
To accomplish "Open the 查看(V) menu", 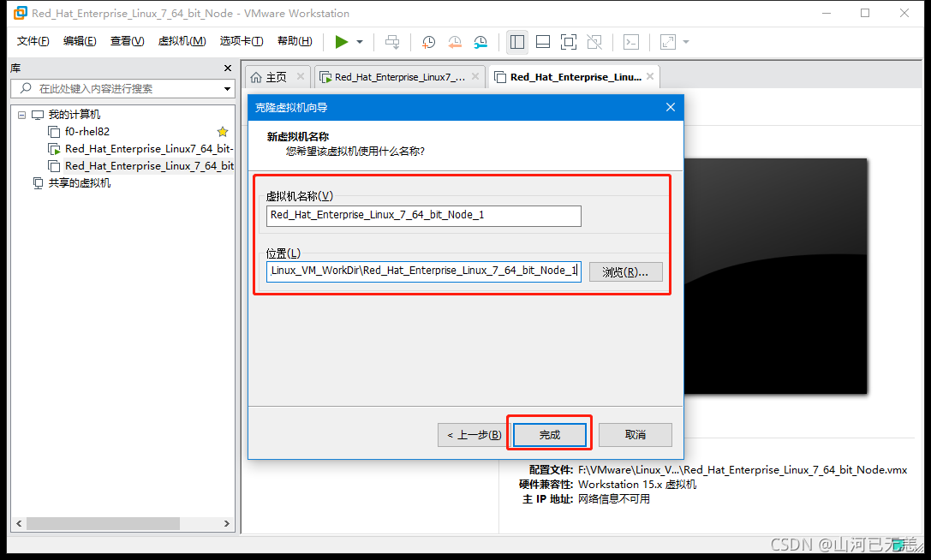I will click(x=127, y=41).
